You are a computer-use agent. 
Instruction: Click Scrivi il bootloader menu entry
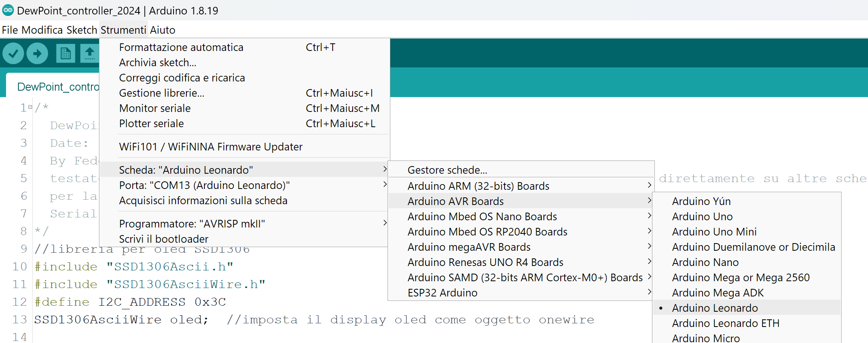(164, 239)
